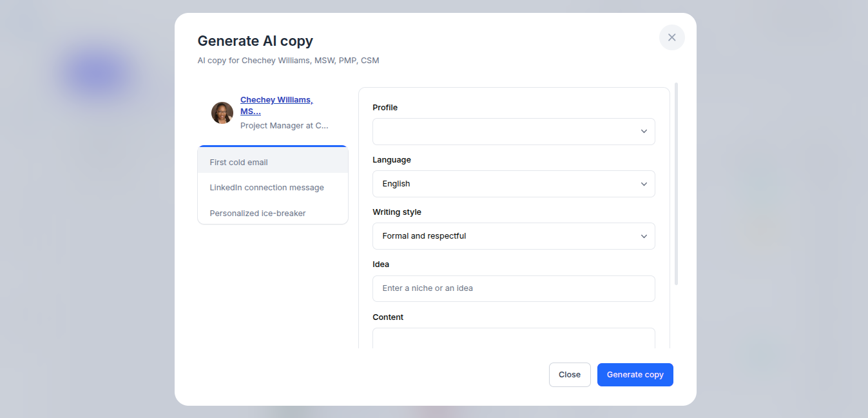Click the chevron arrow in Profile dropdown
Image resolution: width=868 pixels, height=418 pixels.
point(644,132)
